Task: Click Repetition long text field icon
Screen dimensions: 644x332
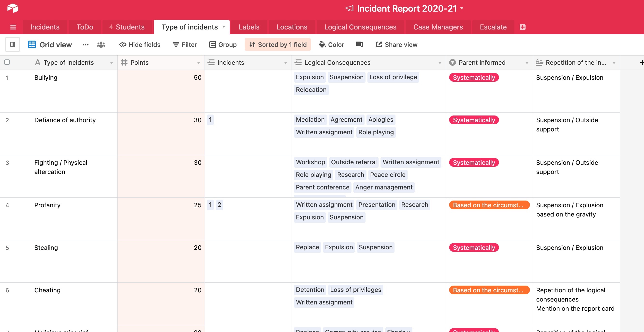Action: (x=539, y=62)
